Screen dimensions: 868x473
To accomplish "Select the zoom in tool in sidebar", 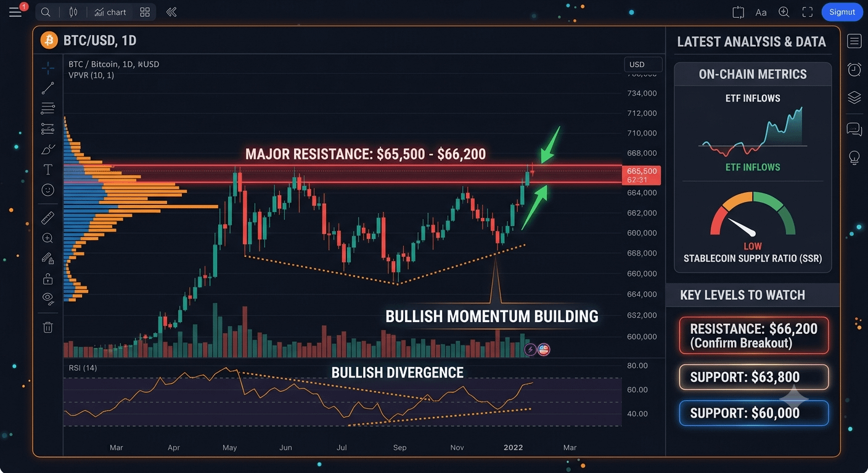I will pos(47,238).
